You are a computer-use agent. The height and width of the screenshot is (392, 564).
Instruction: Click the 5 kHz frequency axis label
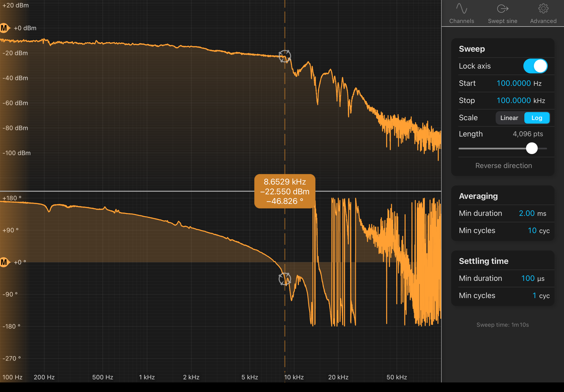(250, 377)
